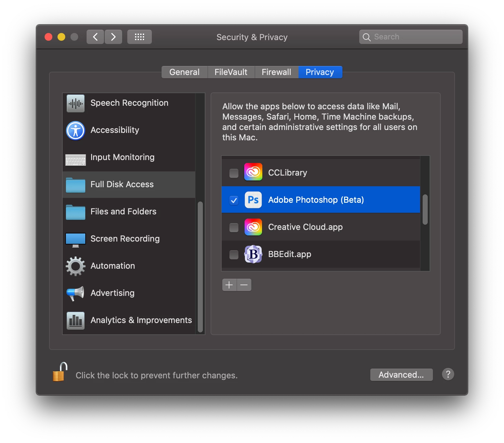The image size is (504, 443).
Task: Select the BBEdit.app row name
Action: [289, 254]
